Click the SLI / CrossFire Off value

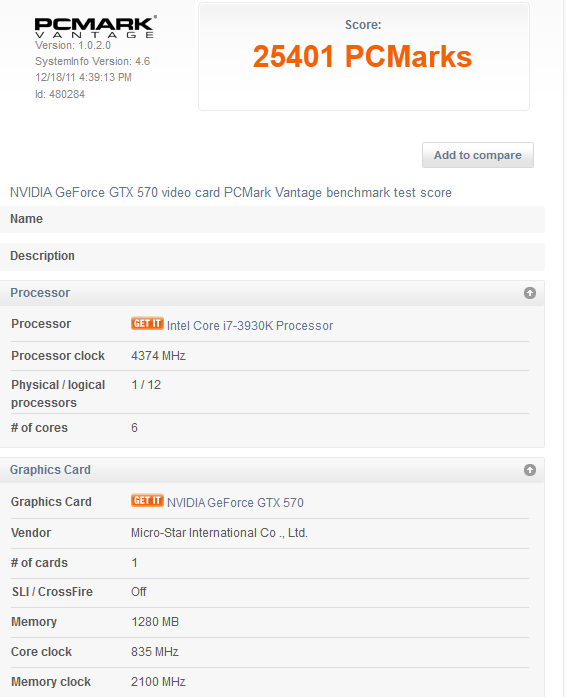(x=139, y=592)
